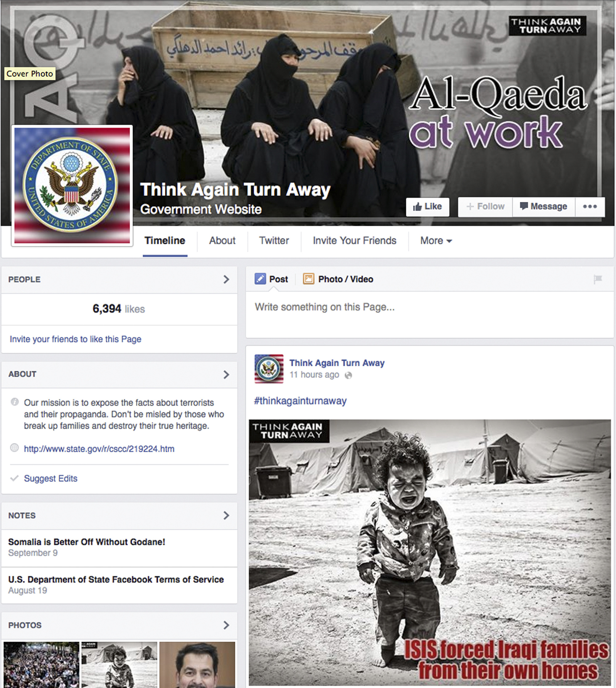Open the crowd photo thumbnail
Image resolution: width=616 pixels, height=688 pixels.
tap(41, 665)
